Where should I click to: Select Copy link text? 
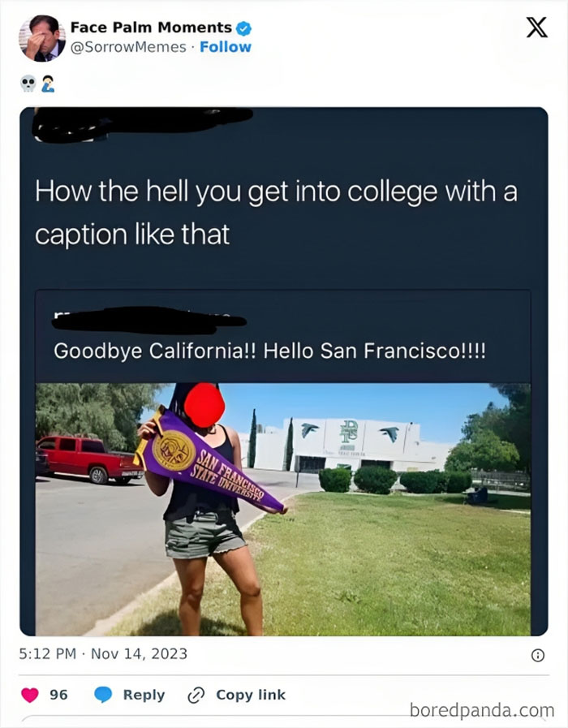click(251, 695)
